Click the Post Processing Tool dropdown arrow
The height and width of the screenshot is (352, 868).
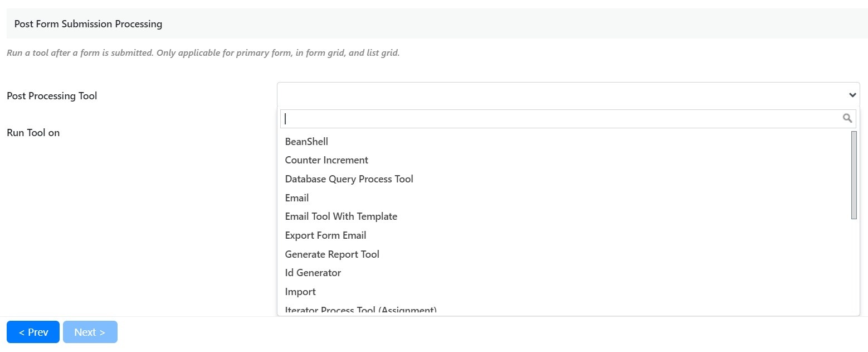[852, 95]
